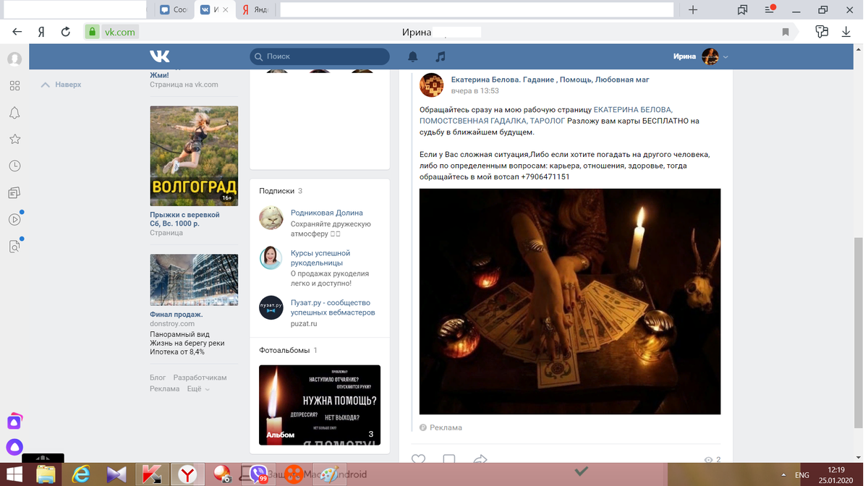
Task: Click the VK logo in header
Action: click(160, 56)
